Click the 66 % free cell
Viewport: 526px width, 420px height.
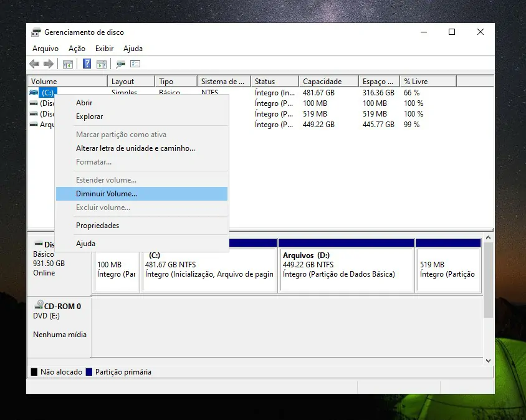(411, 93)
